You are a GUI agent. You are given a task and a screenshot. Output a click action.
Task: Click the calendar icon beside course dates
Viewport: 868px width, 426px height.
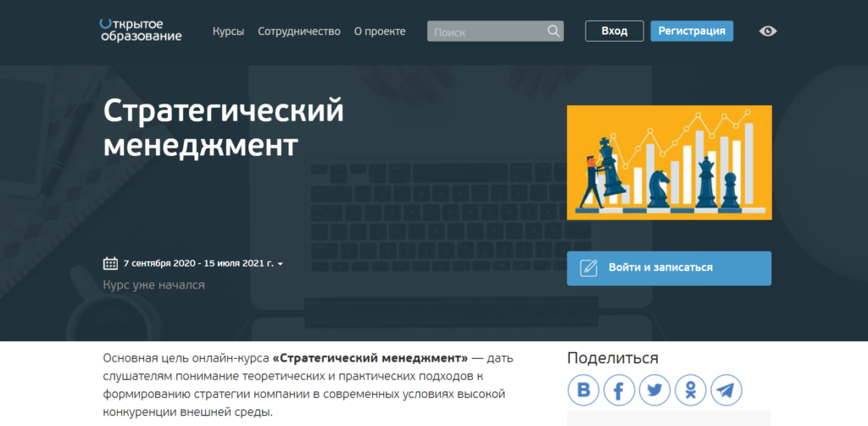(110, 263)
